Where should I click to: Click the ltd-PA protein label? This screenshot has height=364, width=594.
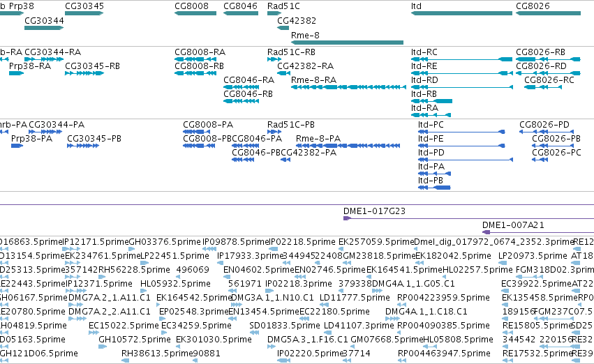(x=431, y=167)
